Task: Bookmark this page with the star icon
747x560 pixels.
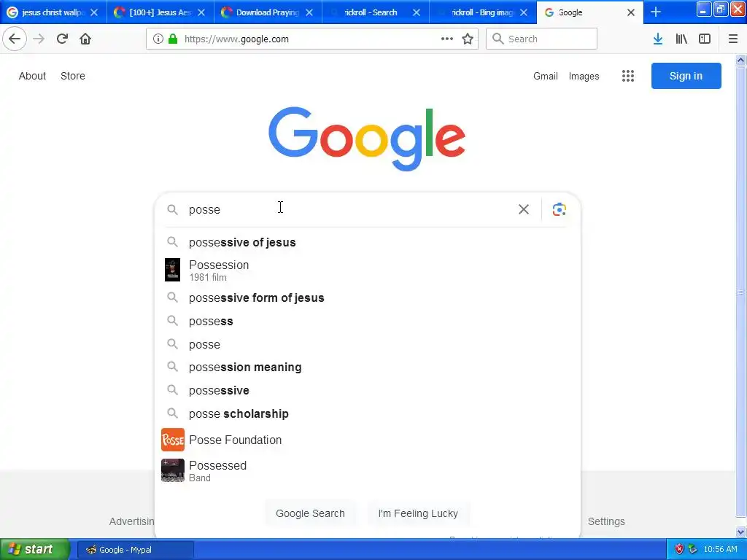Action: coord(468,39)
